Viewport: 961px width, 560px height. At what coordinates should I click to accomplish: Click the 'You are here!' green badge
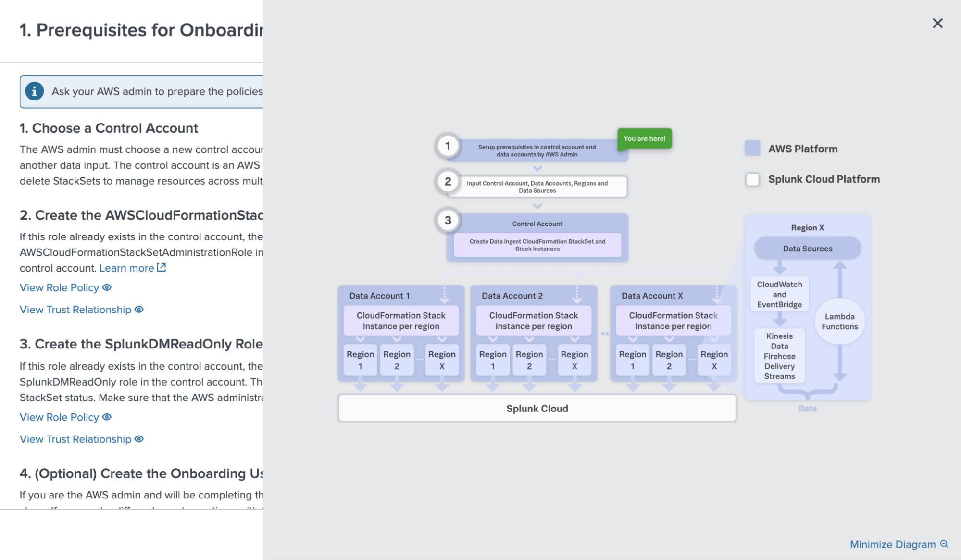point(644,138)
